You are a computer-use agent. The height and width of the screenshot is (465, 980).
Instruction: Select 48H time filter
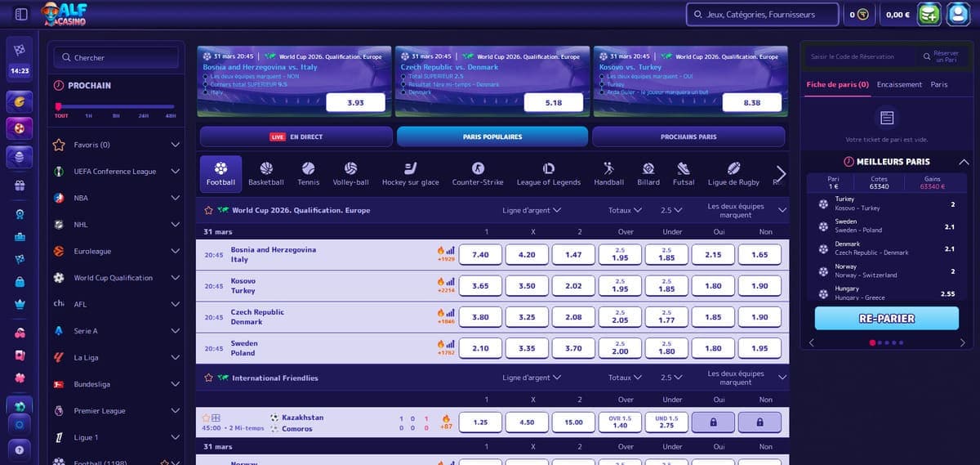171,116
